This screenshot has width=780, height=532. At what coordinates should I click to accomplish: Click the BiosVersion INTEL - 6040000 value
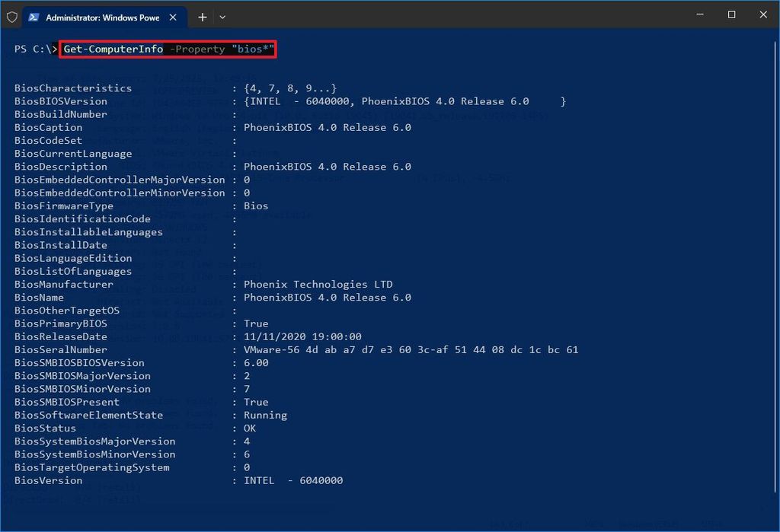(292, 480)
